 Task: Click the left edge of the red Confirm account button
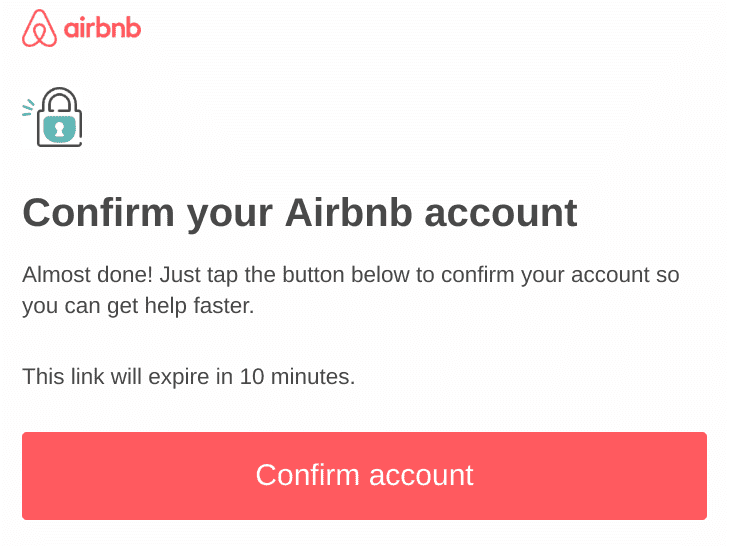point(26,476)
